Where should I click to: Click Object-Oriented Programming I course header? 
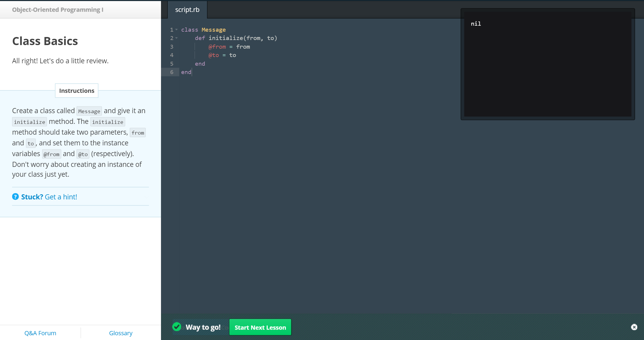tap(58, 10)
